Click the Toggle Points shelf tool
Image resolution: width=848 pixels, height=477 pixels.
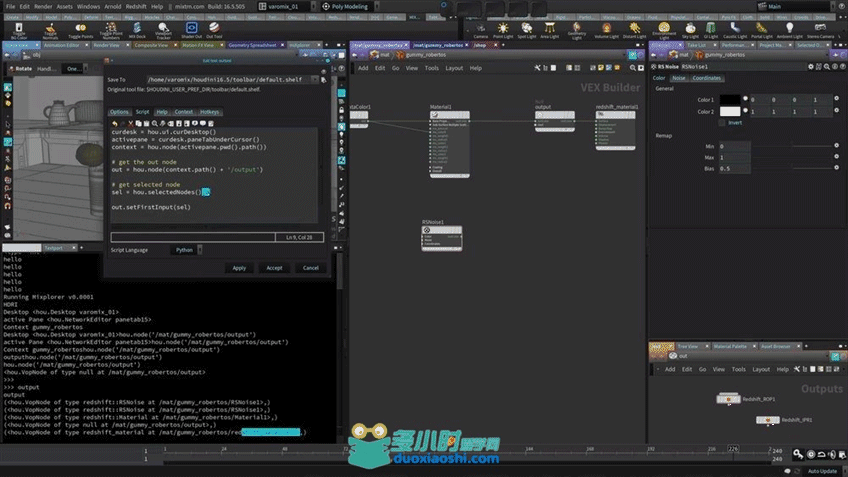point(81,31)
